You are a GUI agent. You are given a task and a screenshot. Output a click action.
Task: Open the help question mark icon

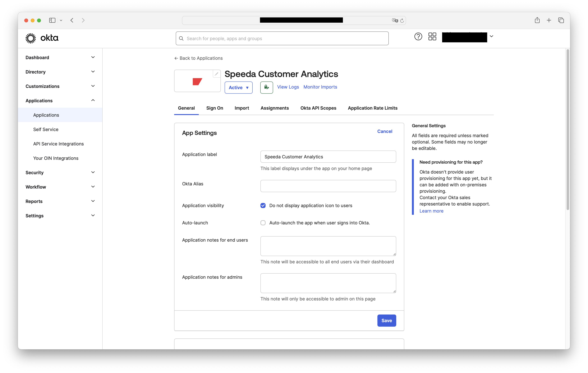pos(418,37)
